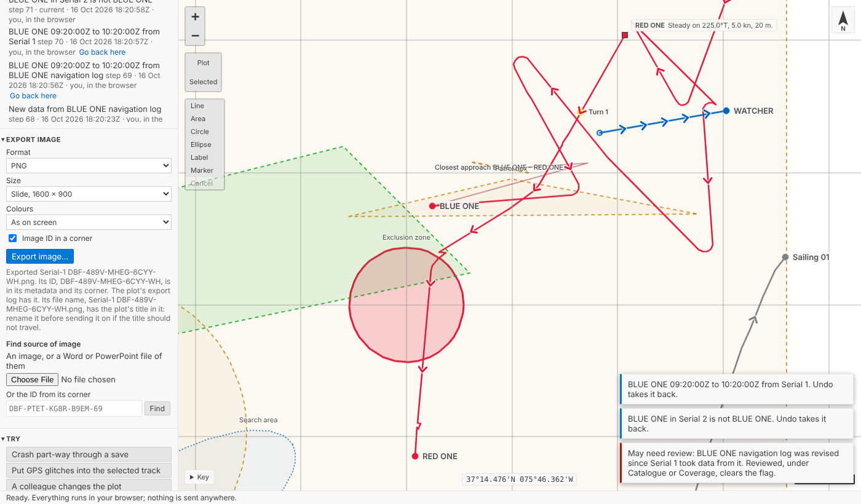Click the Search area label
Image resolution: width=861 pixels, height=504 pixels.
(x=258, y=420)
